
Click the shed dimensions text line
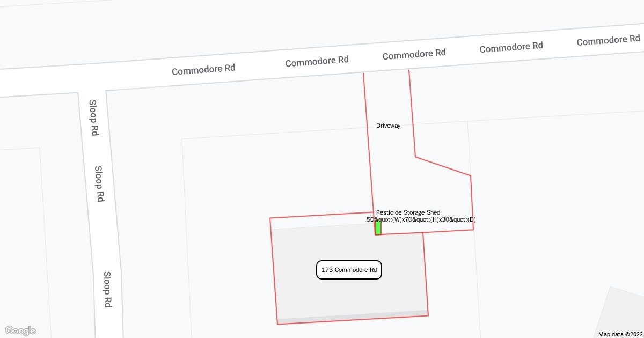tap(421, 219)
